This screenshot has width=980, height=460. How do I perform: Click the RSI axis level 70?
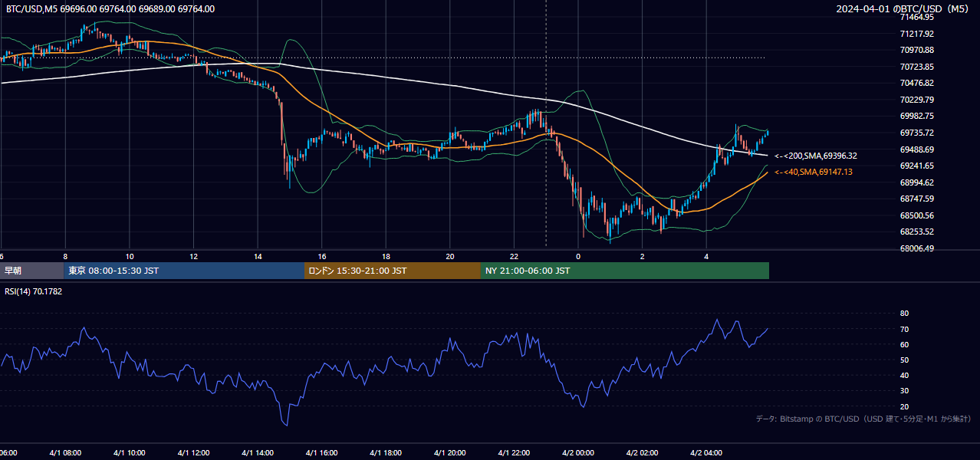click(x=904, y=329)
